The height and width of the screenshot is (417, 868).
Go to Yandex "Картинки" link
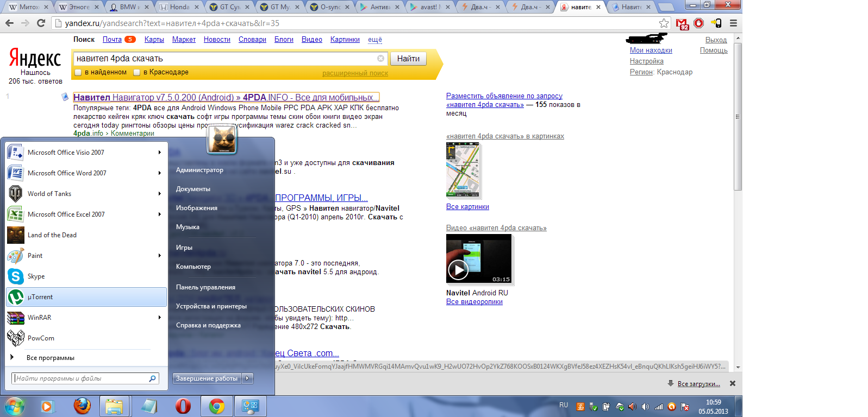[x=345, y=40]
